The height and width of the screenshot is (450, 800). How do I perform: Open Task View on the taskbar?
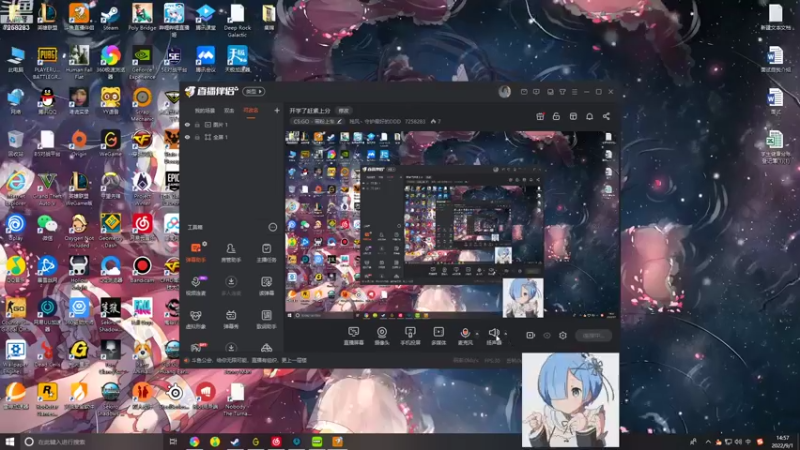(173, 441)
